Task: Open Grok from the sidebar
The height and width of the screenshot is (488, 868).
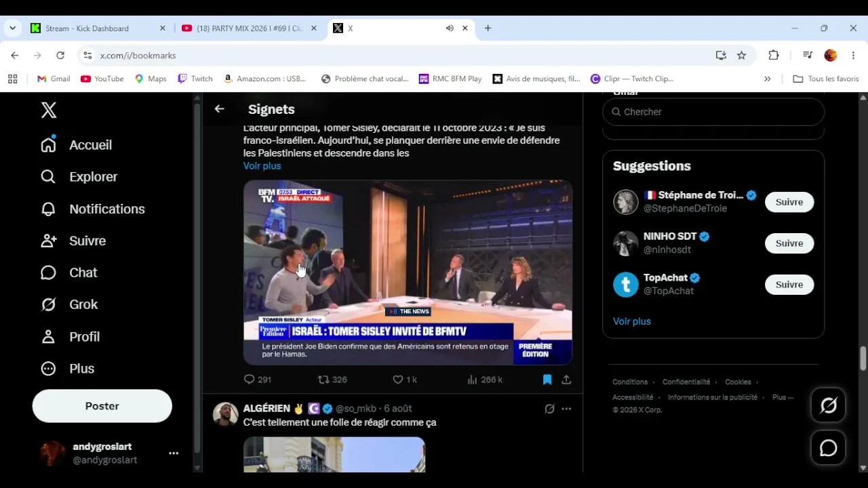Action: coord(68,304)
